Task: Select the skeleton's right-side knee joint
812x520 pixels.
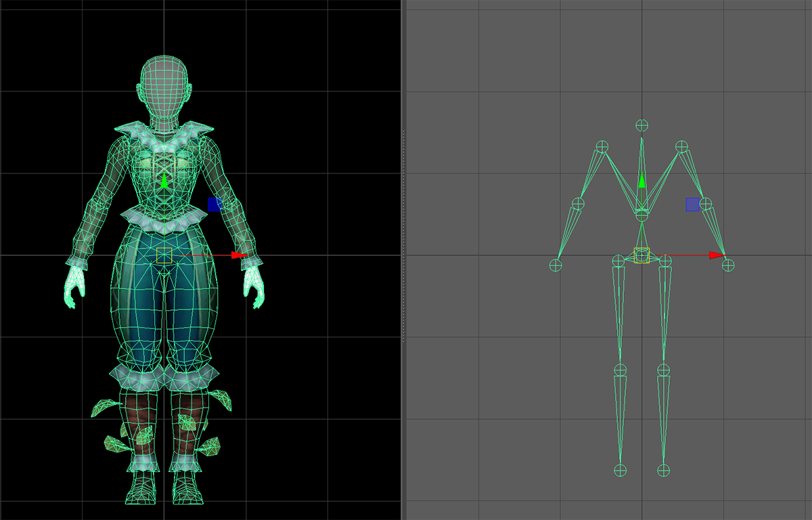Action: (663, 370)
